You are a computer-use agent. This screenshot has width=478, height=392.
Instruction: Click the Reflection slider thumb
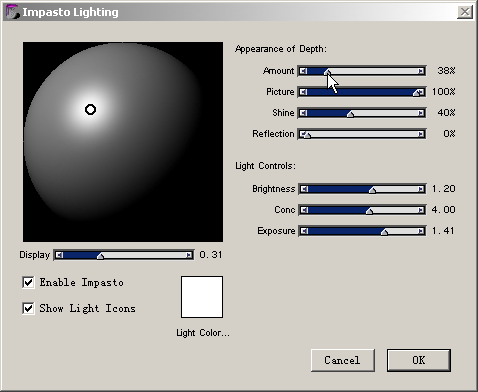pos(307,135)
